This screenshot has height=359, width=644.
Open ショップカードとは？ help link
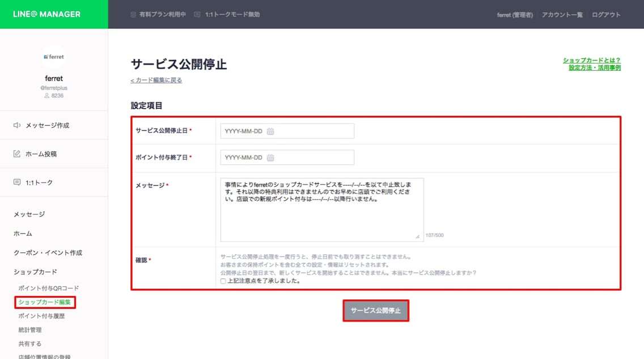pyautogui.click(x=592, y=60)
